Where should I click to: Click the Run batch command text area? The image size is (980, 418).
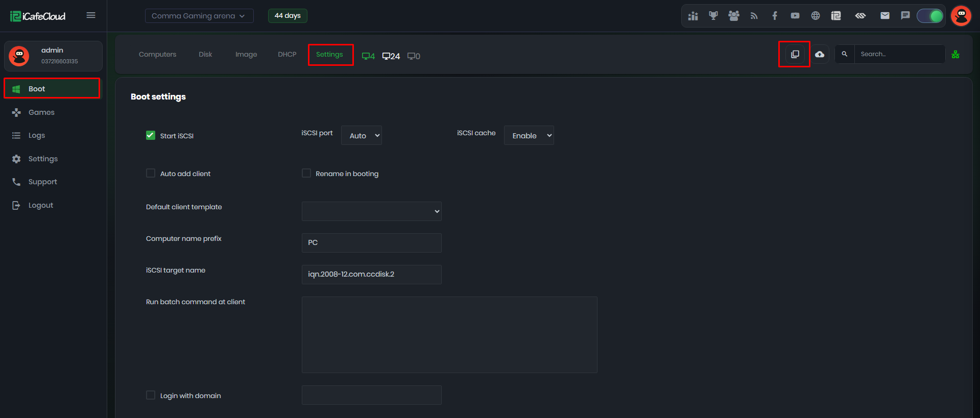[449, 335]
